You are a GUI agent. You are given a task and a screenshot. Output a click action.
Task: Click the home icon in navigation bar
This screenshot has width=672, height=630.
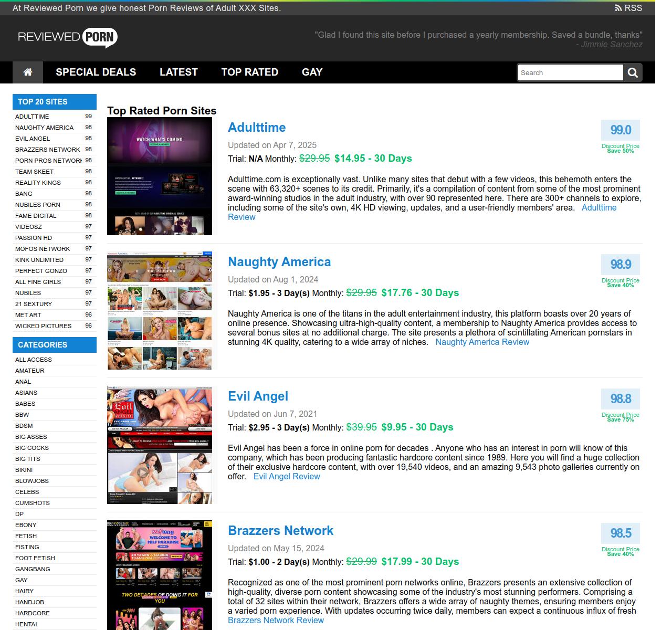[28, 72]
